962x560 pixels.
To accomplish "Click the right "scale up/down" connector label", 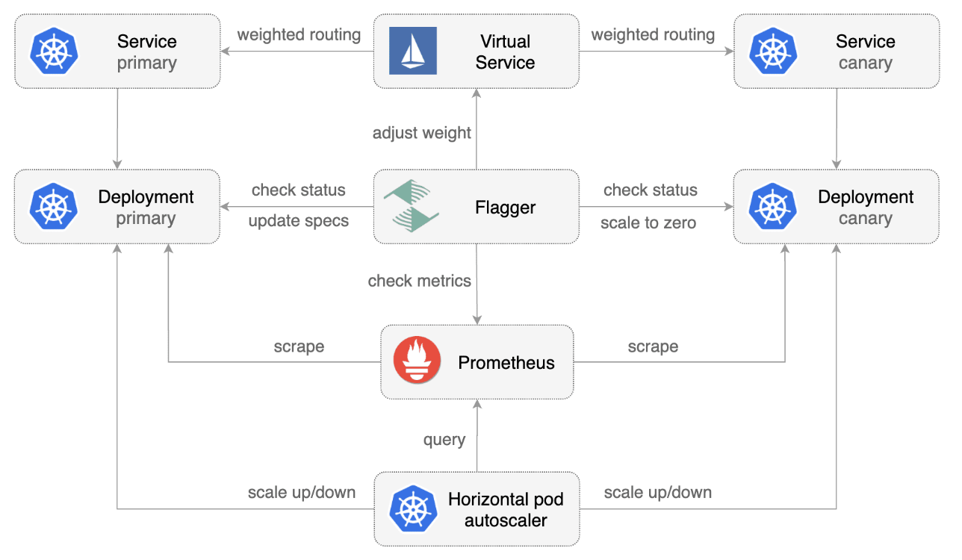I will click(x=658, y=492).
